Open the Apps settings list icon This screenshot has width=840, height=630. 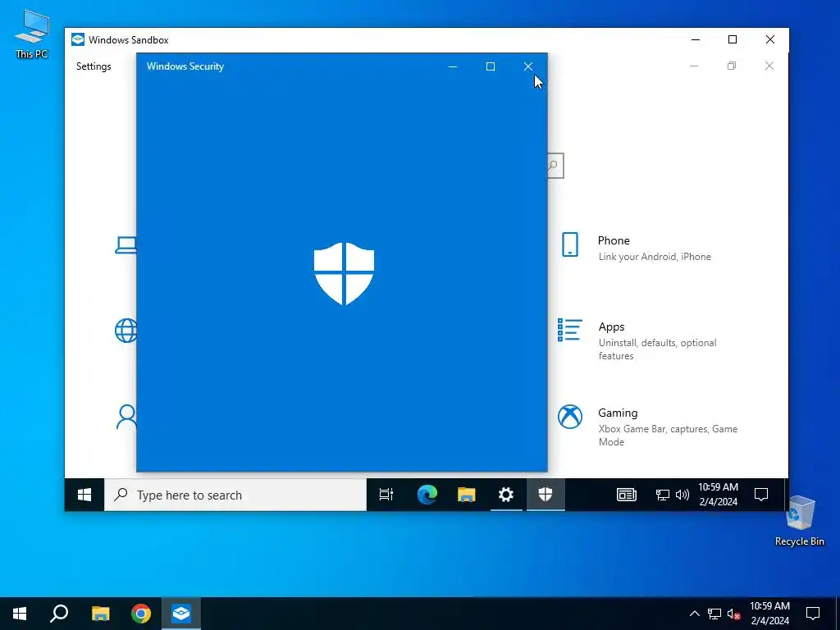pos(569,330)
